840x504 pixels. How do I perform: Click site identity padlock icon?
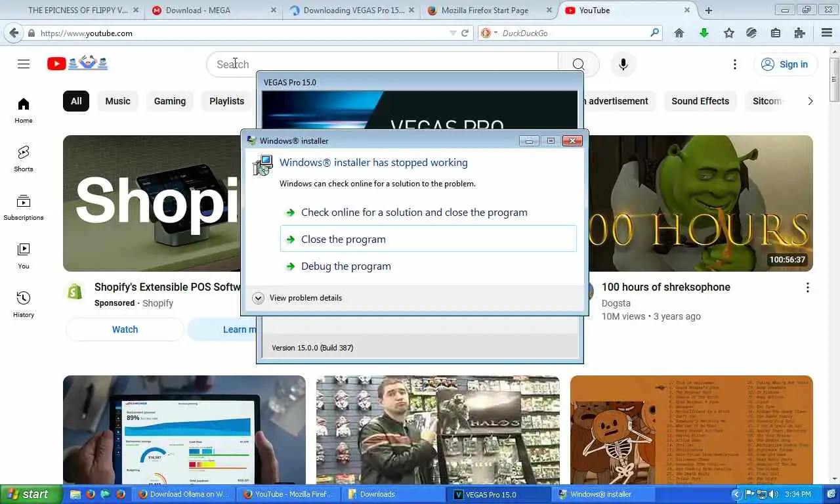[x=31, y=33]
